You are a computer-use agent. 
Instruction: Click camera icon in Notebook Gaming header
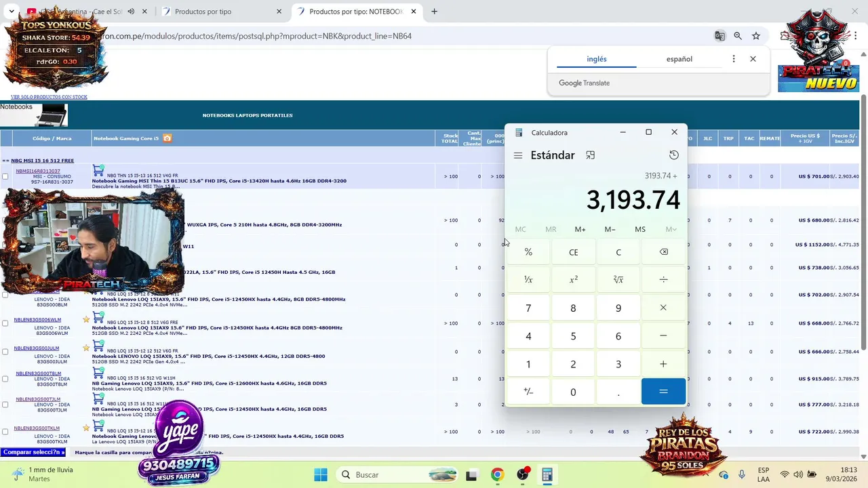tap(167, 138)
